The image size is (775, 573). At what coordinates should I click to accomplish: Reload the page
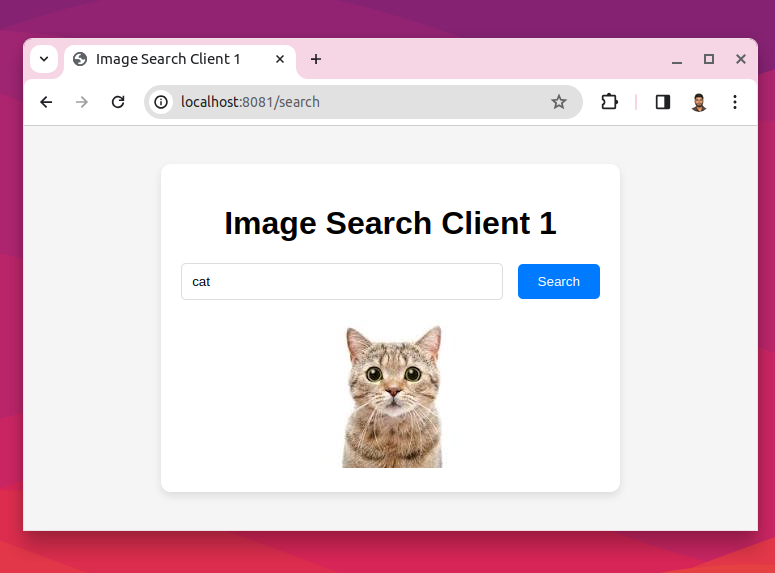point(118,102)
